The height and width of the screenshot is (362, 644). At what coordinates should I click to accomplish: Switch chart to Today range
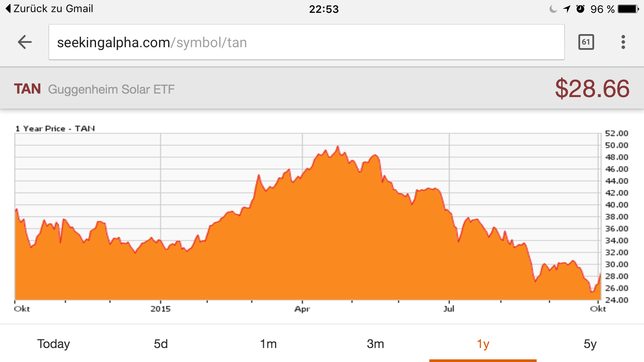pos(54,344)
